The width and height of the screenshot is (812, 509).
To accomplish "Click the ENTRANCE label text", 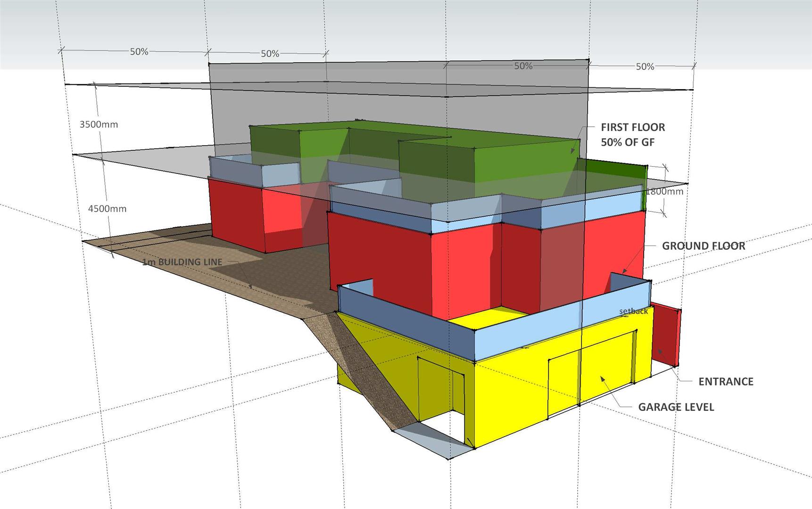I will click(x=725, y=381).
